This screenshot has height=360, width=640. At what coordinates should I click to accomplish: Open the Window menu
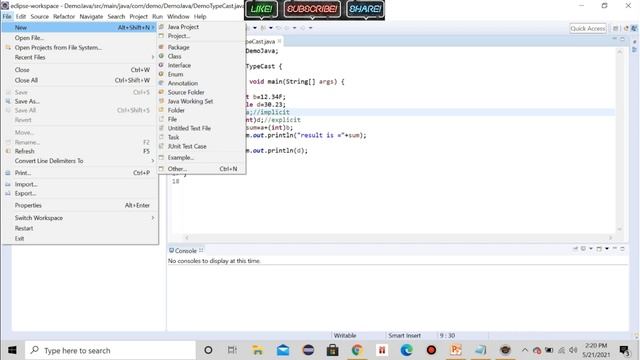(178, 16)
